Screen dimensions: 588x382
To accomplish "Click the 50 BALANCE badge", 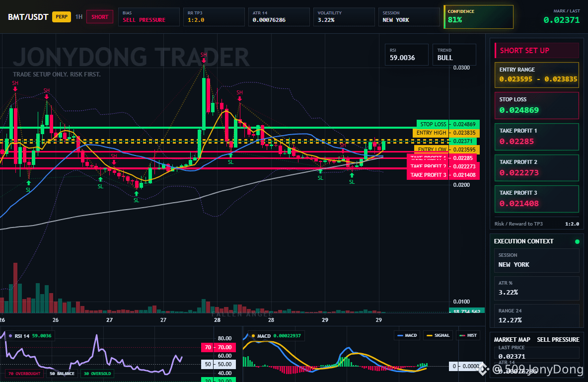I will coord(62,374).
